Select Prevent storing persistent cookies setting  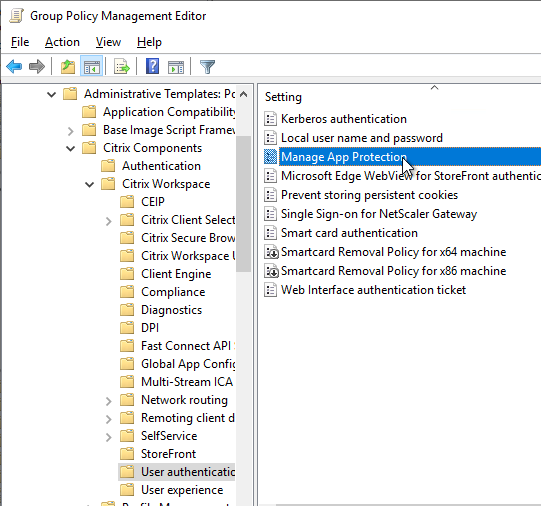pyautogui.click(x=369, y=195)
